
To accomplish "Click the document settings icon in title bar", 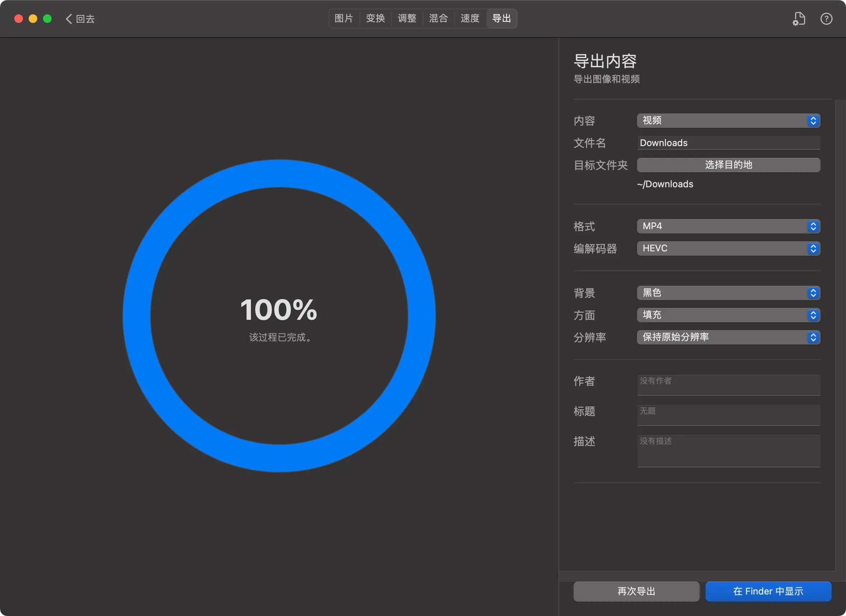I will [799, 19].
